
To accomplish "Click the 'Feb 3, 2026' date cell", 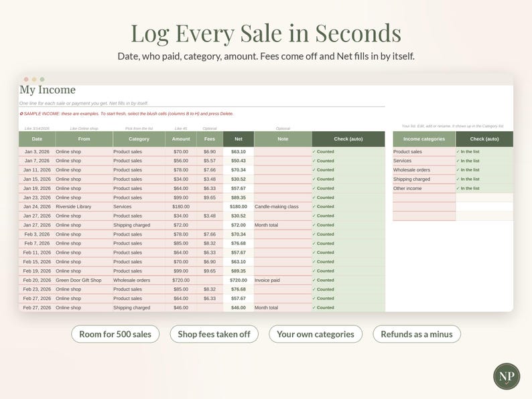I will tap(37, 234).
